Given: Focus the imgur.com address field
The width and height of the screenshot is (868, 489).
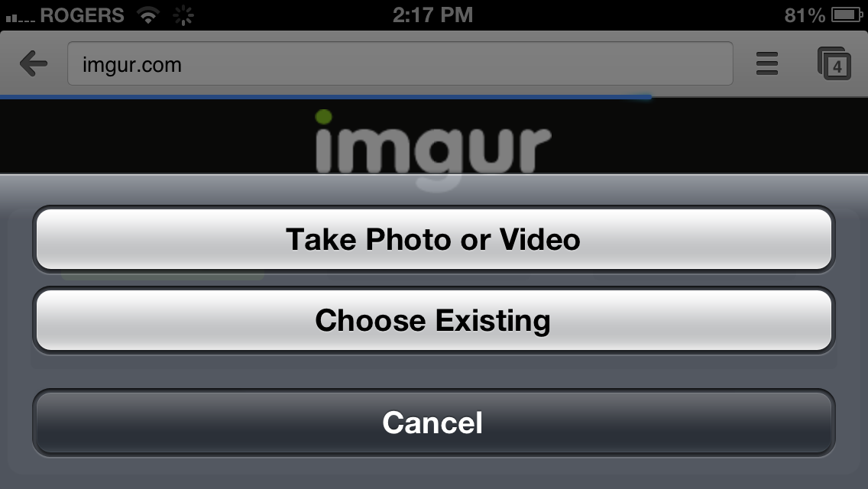Looking at the screenshot, I should 400,63.
